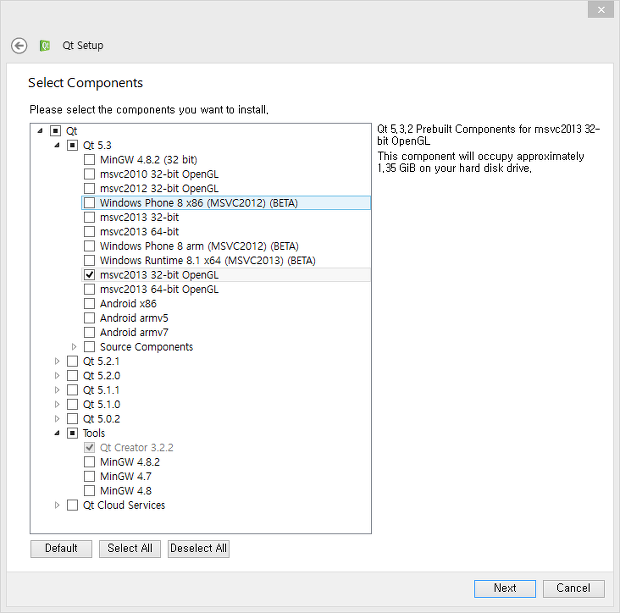Image resolution: width=620 pixels, height=613 pixels.
Task: Check the msvc2013 64-bit checkbox
Action: (89, 232)
